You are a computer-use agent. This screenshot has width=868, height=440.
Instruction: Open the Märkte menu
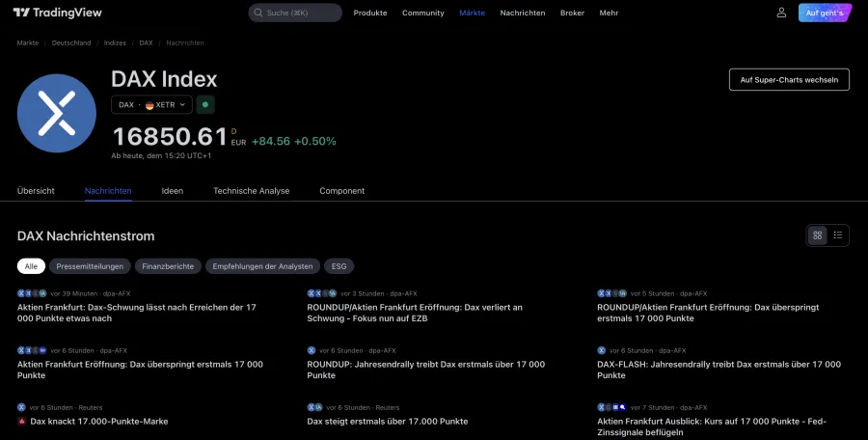(473, 13)
